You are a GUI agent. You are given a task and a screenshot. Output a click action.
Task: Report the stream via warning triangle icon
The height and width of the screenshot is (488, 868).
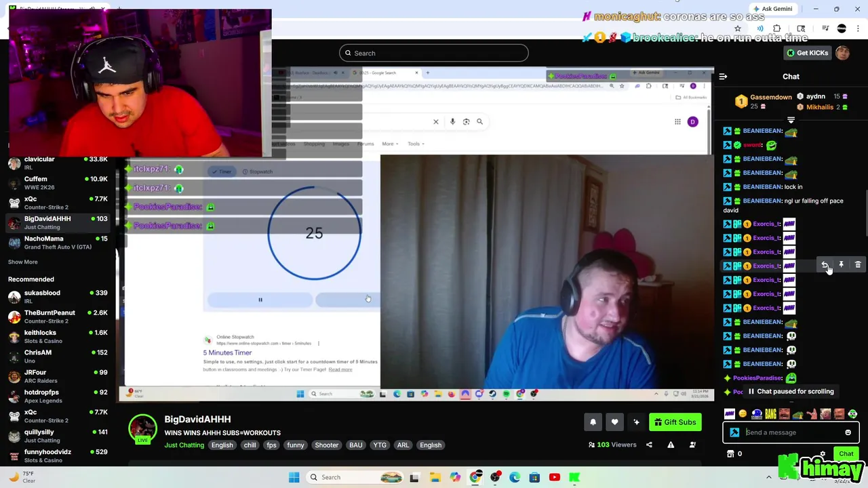tap(671, 445)
